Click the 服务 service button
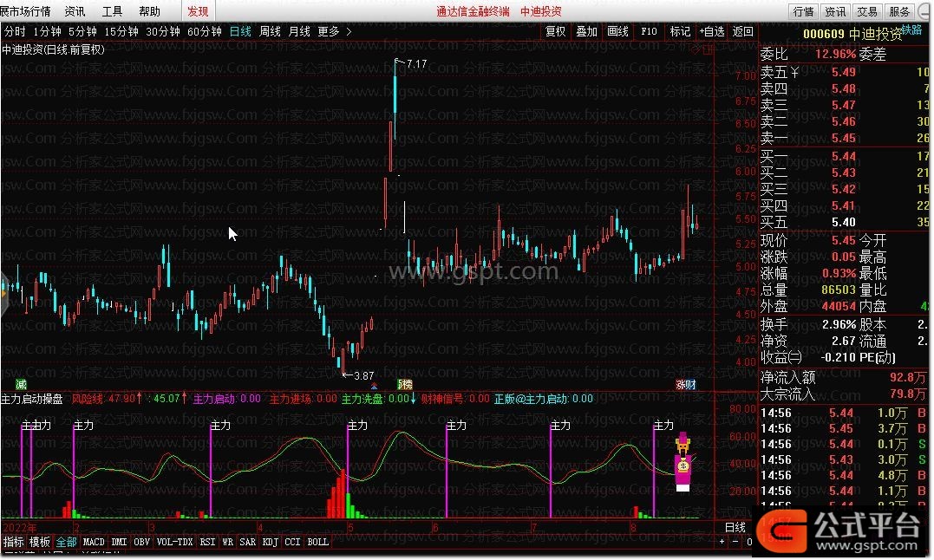Image resolution: width=934 pixels, height=560 pixels. coord(898,11)
